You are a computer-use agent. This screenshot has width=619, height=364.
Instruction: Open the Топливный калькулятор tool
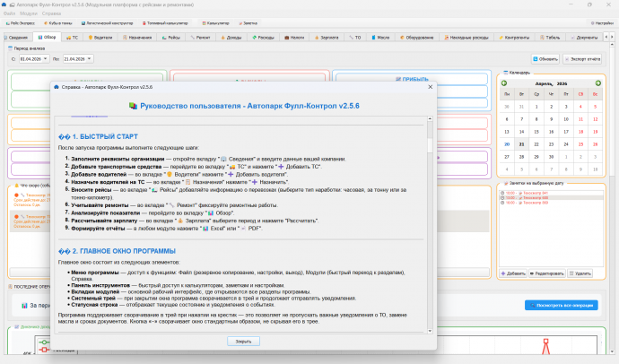point(165,23)
